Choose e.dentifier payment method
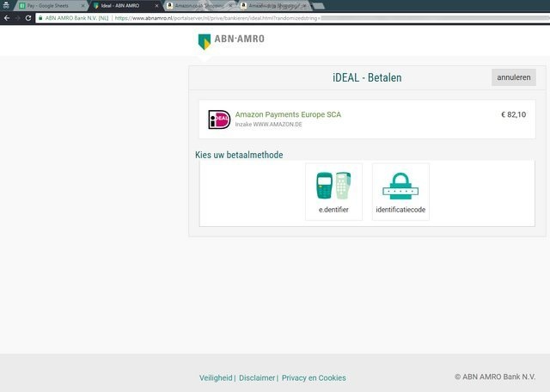This screenshot has width=550, height=392. tap(333, 192)
